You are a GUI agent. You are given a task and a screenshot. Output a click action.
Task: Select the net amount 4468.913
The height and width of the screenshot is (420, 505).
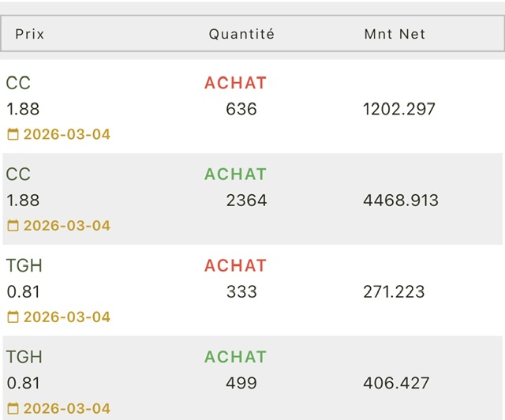401,201
